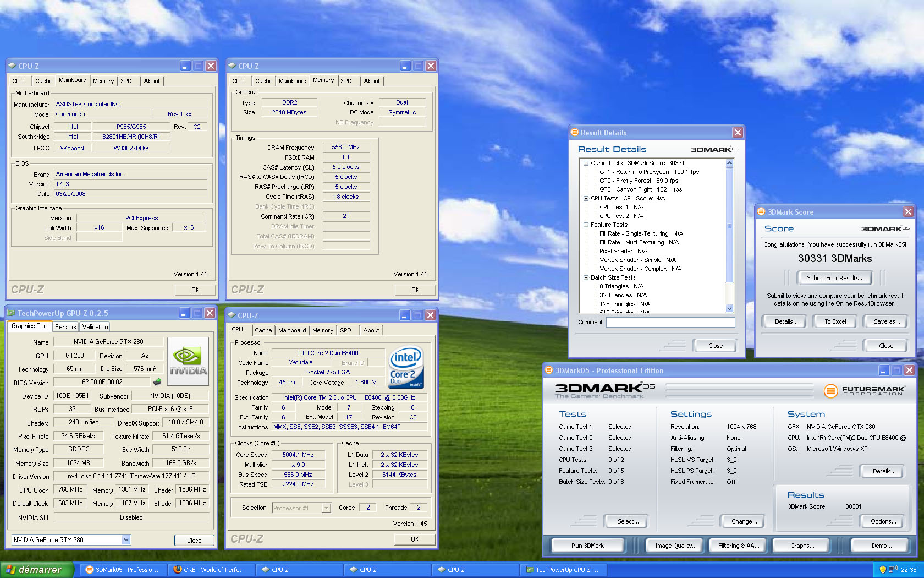The height and width of the screenshot is (578, 924).
Task: Click Result Details scrollbar up arrow
Action: 730,163
